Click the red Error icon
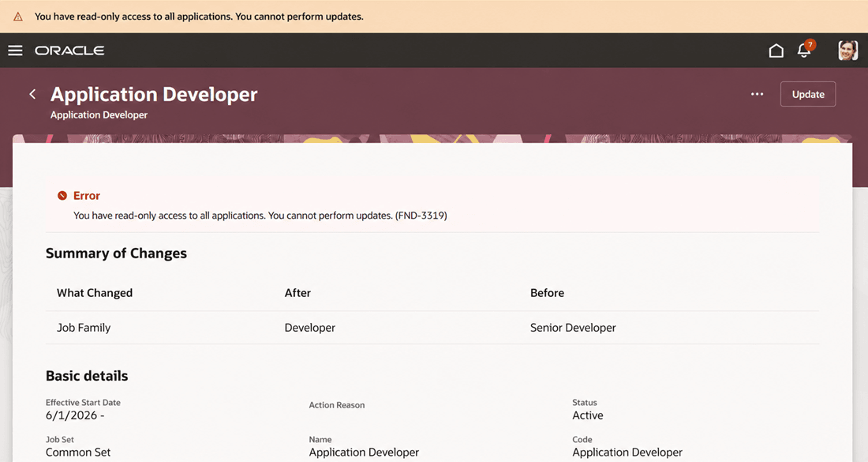868x462 pixels. pyautogui.click(x=62, y=196)
